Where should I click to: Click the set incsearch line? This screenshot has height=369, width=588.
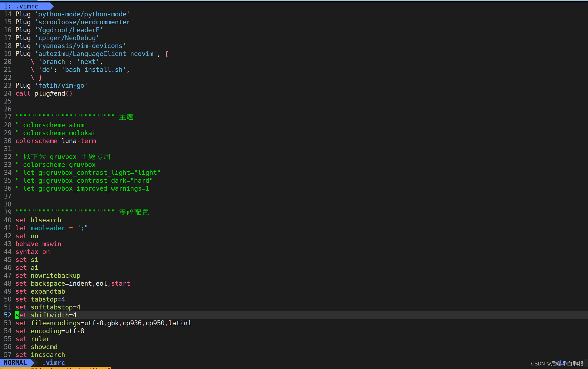(x=40, y=355)
